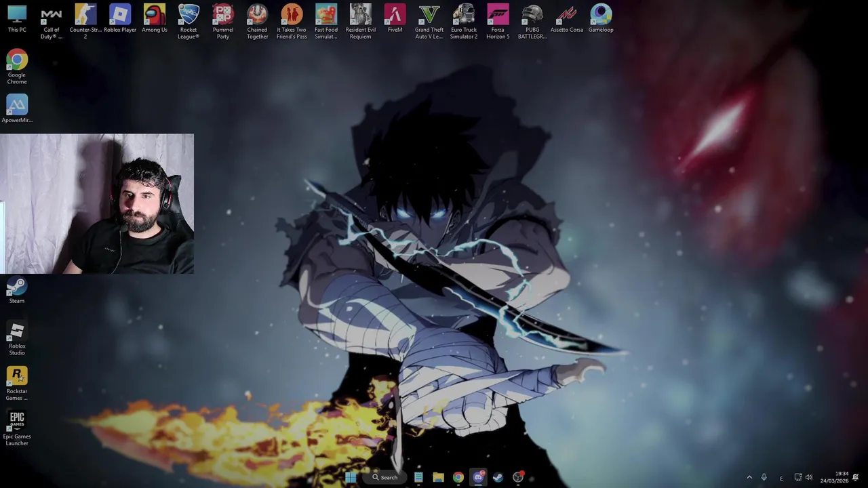Open the network tray icon
The image size is (868, 488).
(798, 477)
